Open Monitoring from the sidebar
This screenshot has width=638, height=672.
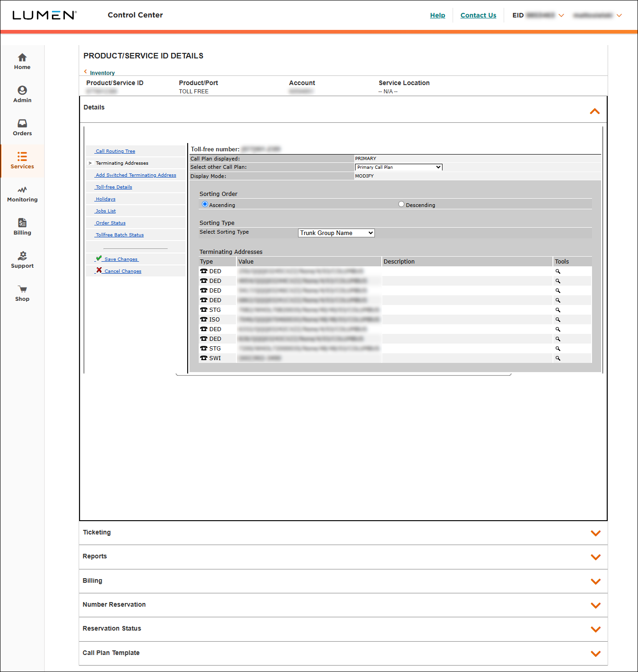click(22, 194)
